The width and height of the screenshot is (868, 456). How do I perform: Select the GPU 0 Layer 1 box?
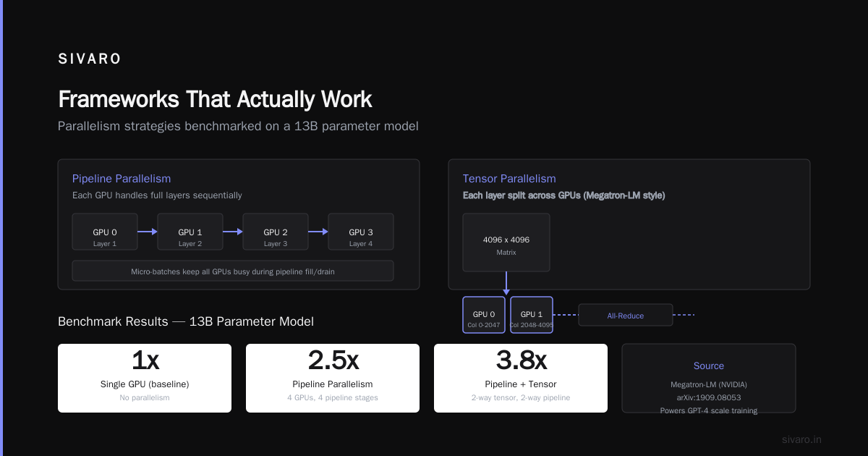(x=105, y=232)
